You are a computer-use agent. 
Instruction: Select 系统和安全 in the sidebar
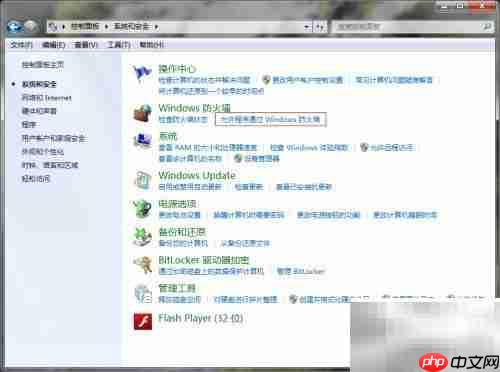tap(39, 84)
